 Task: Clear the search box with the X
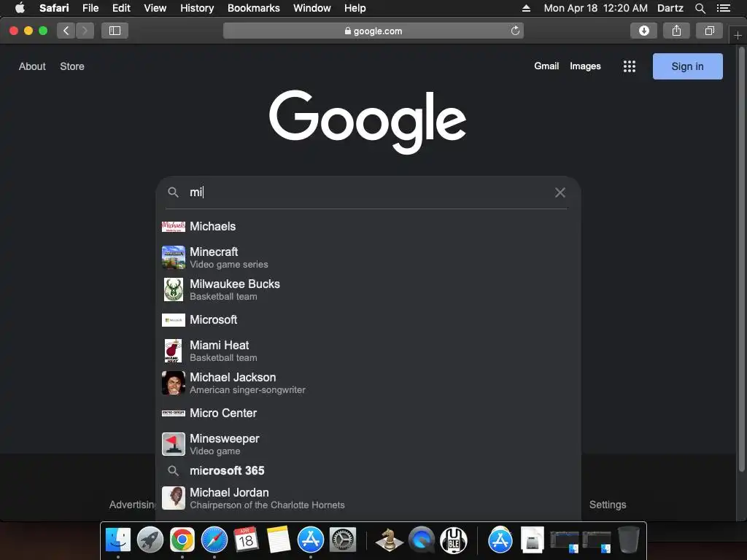pyautogui.click(x=560, y=192)
